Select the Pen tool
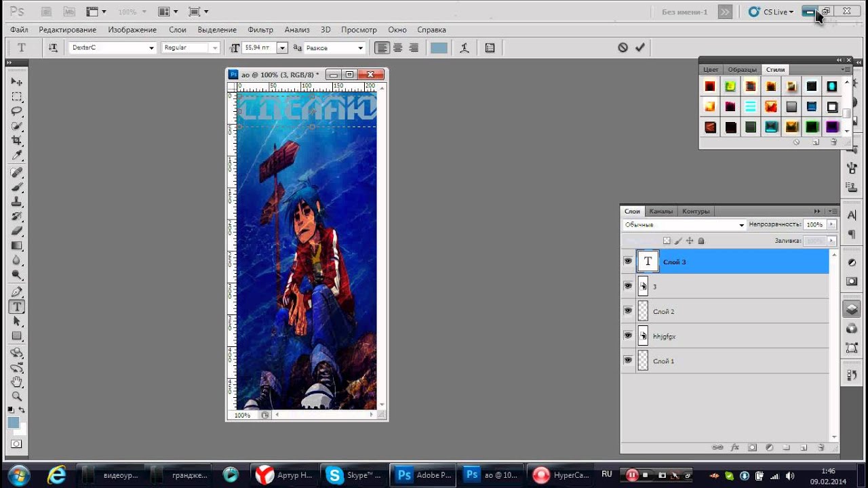The width and height of the screenshot is (868, 488). click(x=17, y=292)
